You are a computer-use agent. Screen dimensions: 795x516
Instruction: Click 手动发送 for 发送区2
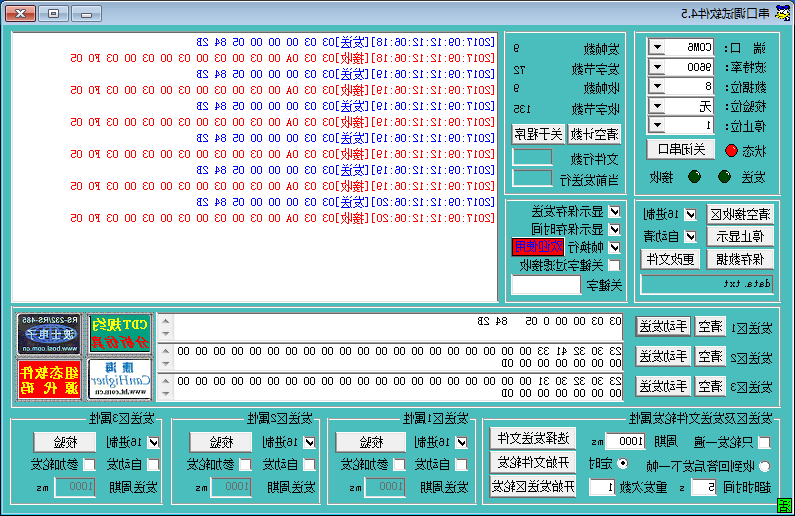pyautogui.click(x=663, y=357)
